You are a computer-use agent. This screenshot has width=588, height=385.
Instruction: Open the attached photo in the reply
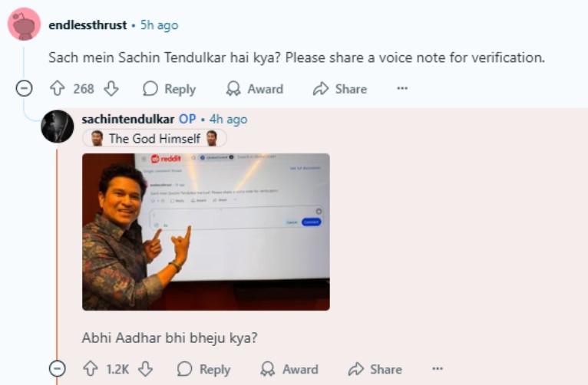pyautogui.click(x=206, y=232)
